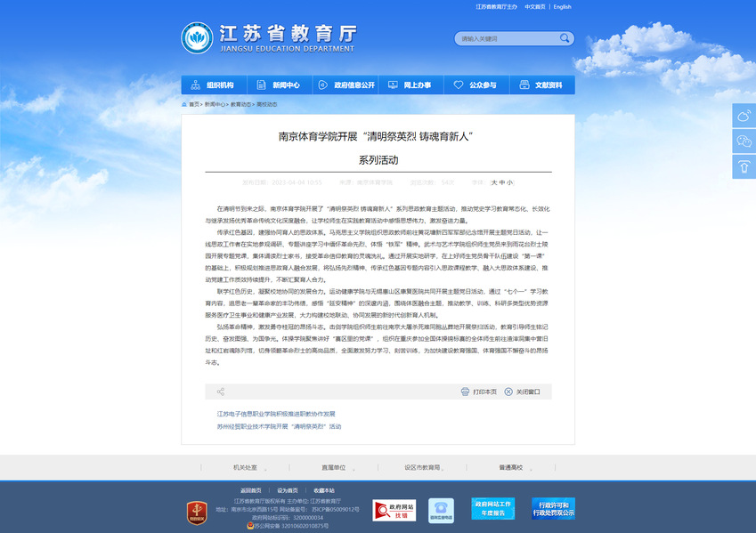
Task: Open the 政府信息公开 navigation menu
Action: point(347,85)
